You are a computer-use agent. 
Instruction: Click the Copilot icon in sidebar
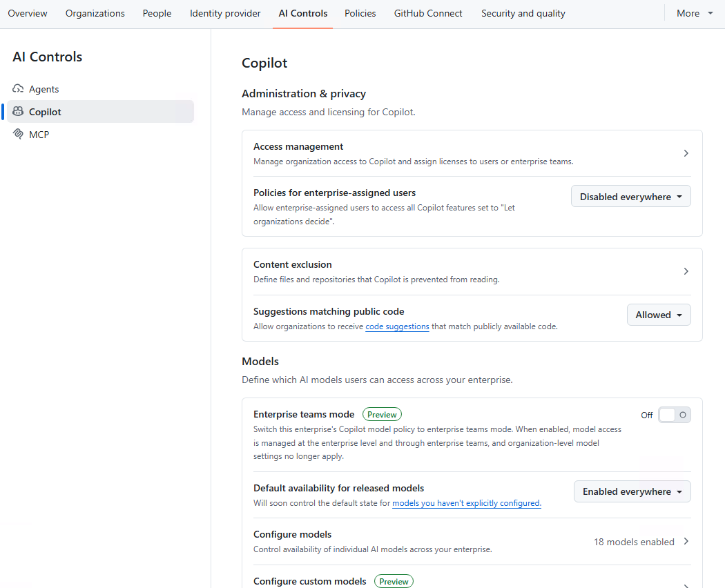[x=18, y=111]
